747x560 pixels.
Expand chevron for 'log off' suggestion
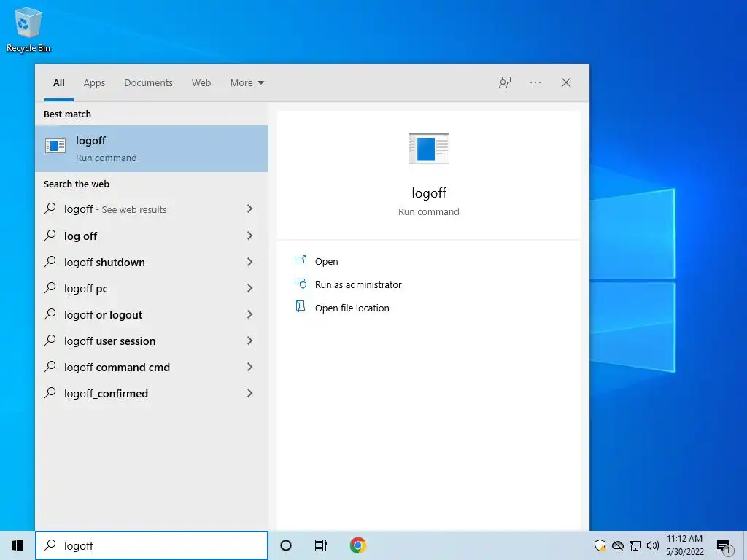tap(249, 236)
